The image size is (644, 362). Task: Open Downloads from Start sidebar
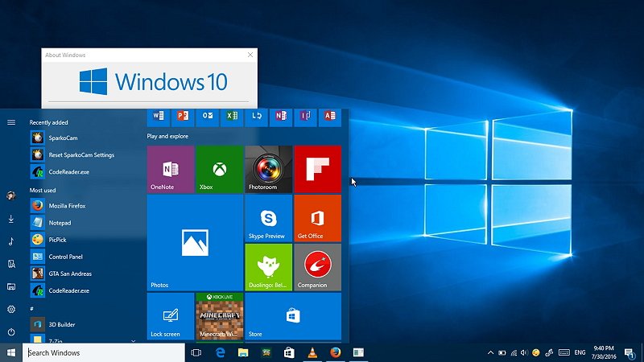point(11,219)
